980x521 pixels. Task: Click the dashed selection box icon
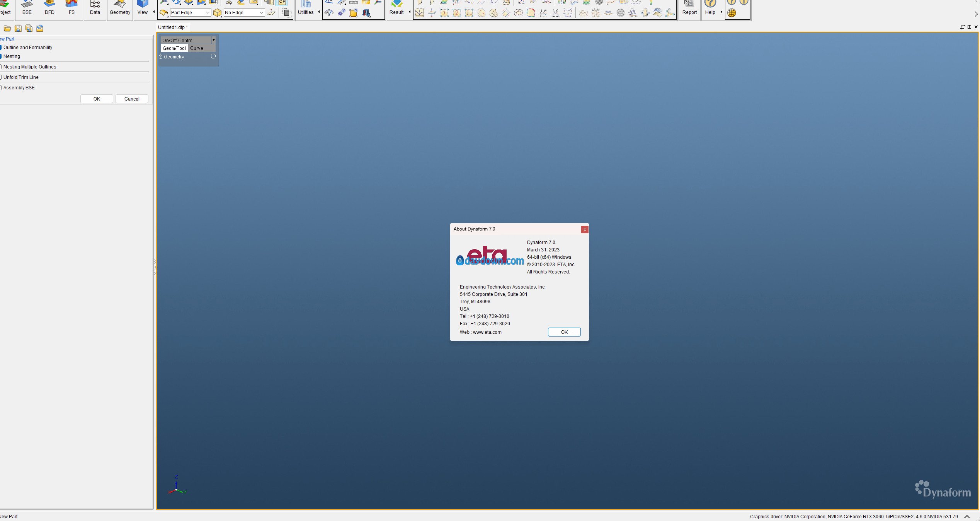pyautogui.click(x=286, y=13)
